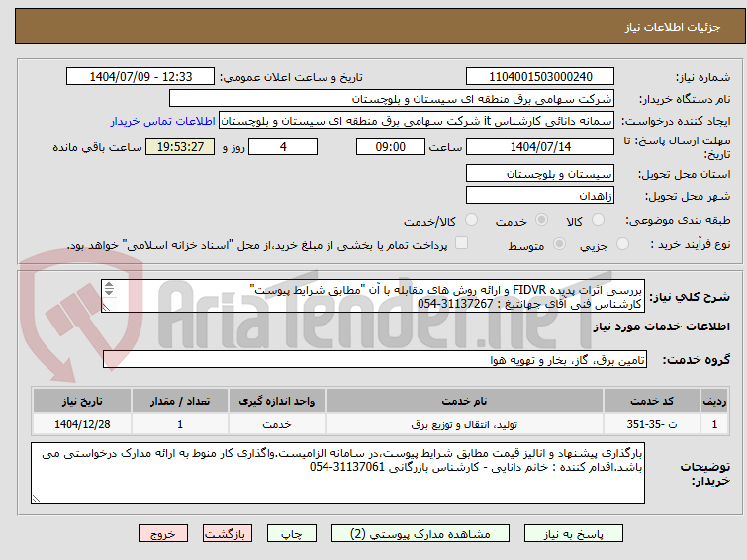The image size is (747, 560).
Task: Click service name cell تولید، انتقال و توزیع برق
Action: (x=464, y=424)
